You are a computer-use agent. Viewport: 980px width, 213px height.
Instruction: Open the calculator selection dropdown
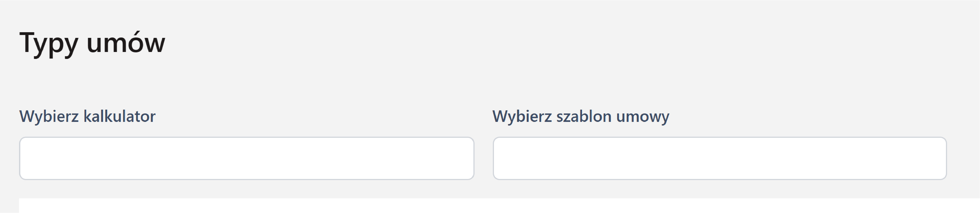[247, 158]
